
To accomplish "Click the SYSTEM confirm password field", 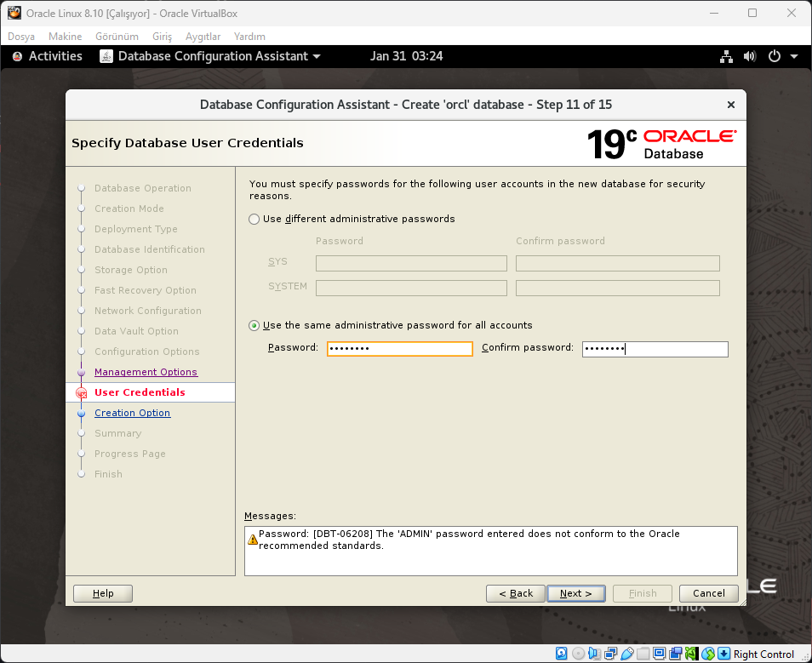I will coord(618,288).
